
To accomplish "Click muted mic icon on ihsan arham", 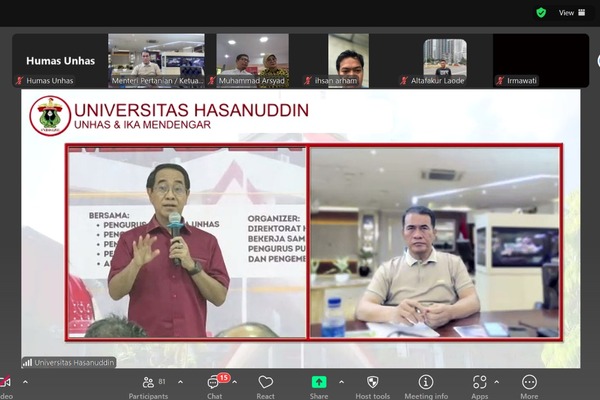I will point(308,81).
